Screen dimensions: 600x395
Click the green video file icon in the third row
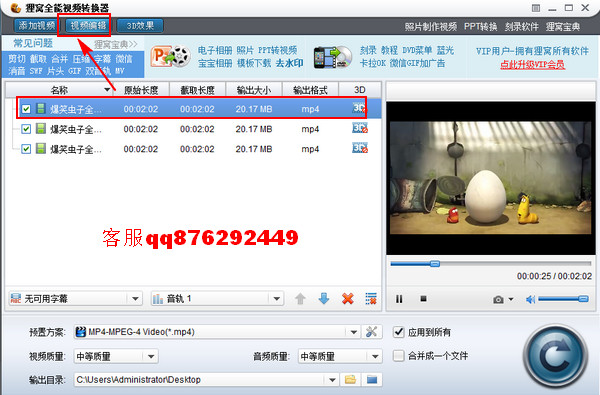41,149
